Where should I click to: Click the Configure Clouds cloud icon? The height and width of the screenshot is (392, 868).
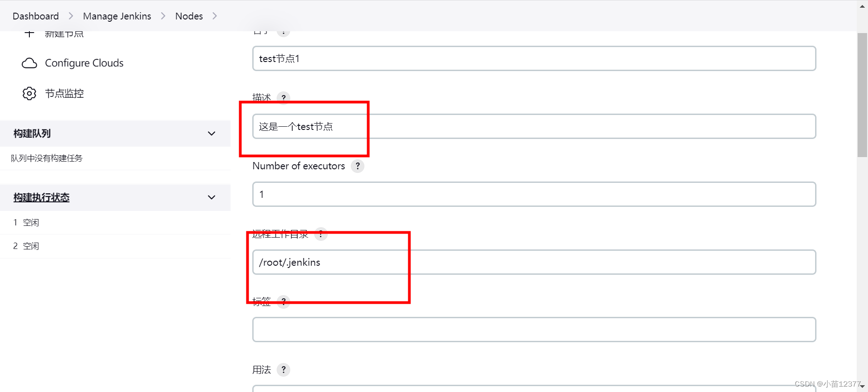click(x=29, y=63)
